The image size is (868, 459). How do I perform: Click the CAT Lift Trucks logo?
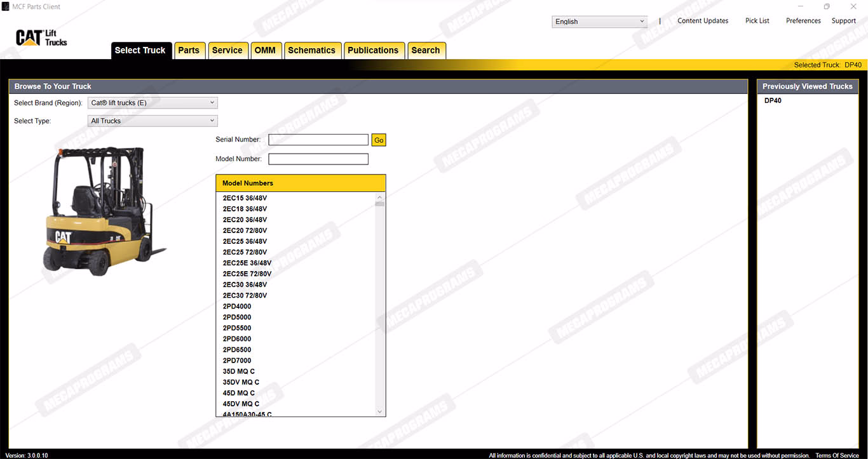(x=41, y=38)
